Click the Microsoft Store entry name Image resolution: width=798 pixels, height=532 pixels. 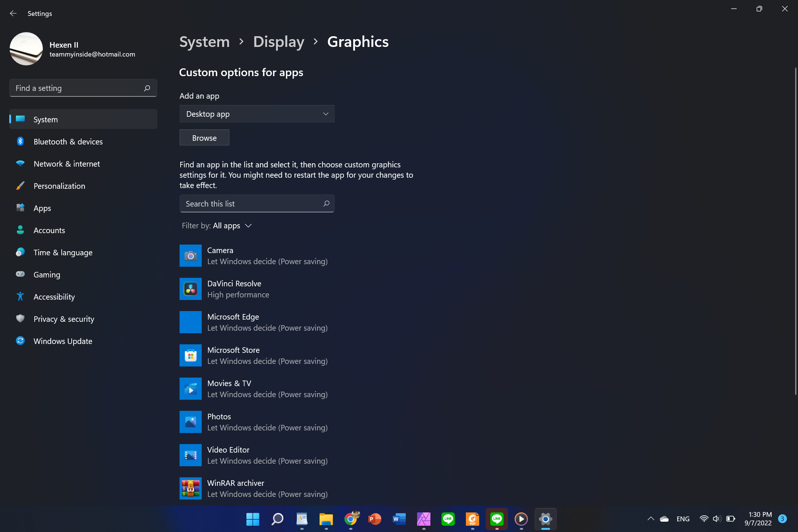click(x=233, y=350)
